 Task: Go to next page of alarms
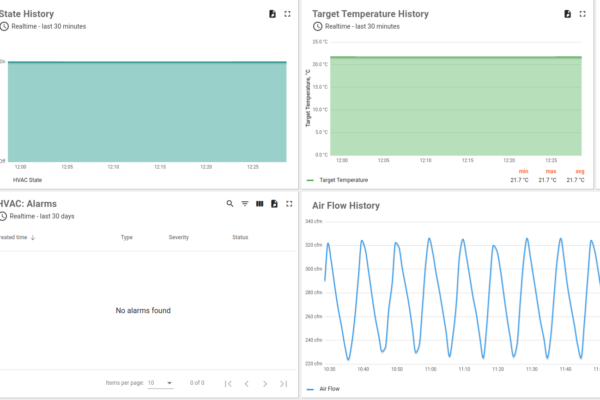pyautogui.click(x=264, y=383)
